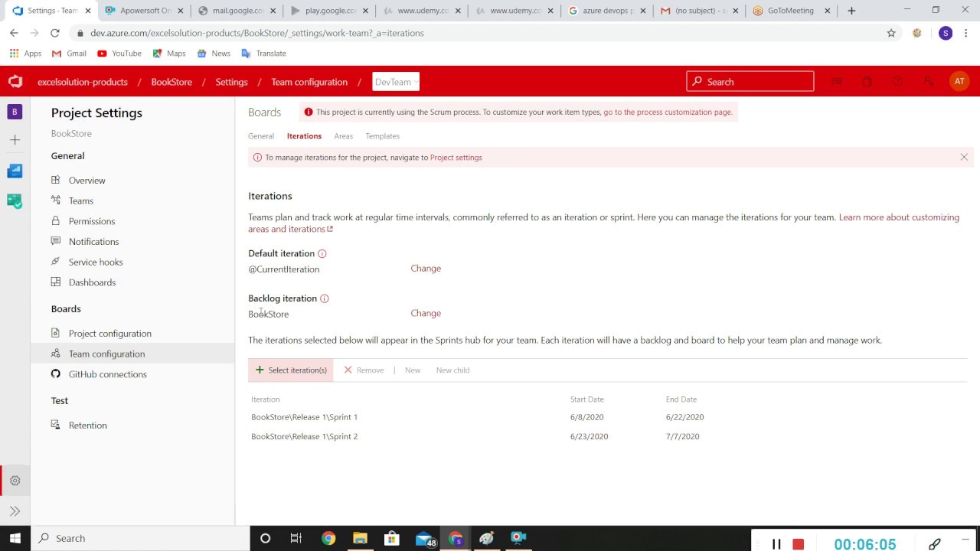Open a new Chrome tab

851,11
